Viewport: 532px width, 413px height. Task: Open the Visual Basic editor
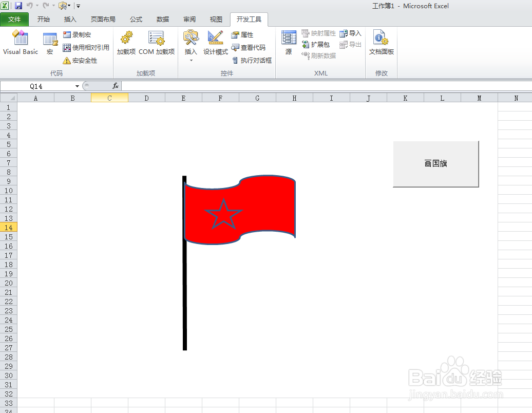pos(21,43)
